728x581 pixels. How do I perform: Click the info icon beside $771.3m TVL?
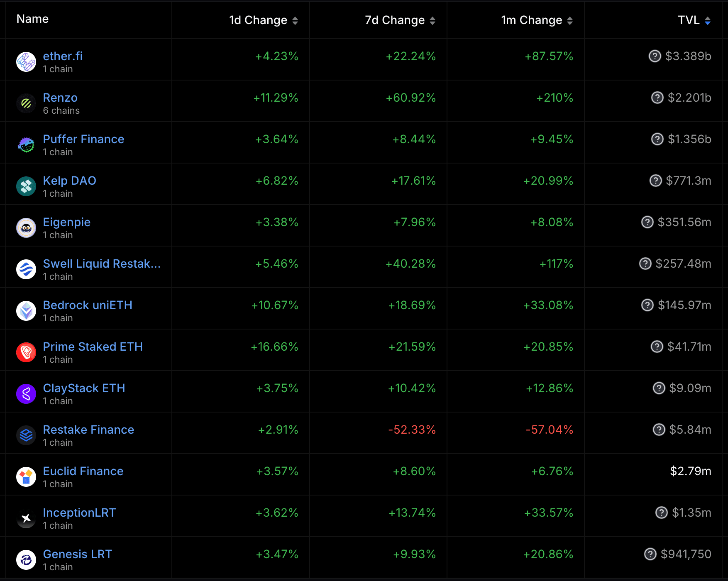click(x=655, y=181)
